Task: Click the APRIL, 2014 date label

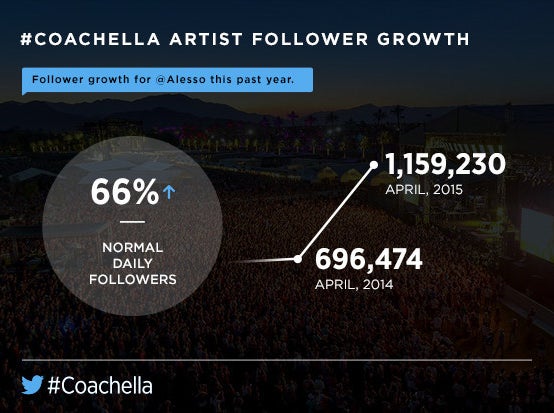Action: pos(354,284)
